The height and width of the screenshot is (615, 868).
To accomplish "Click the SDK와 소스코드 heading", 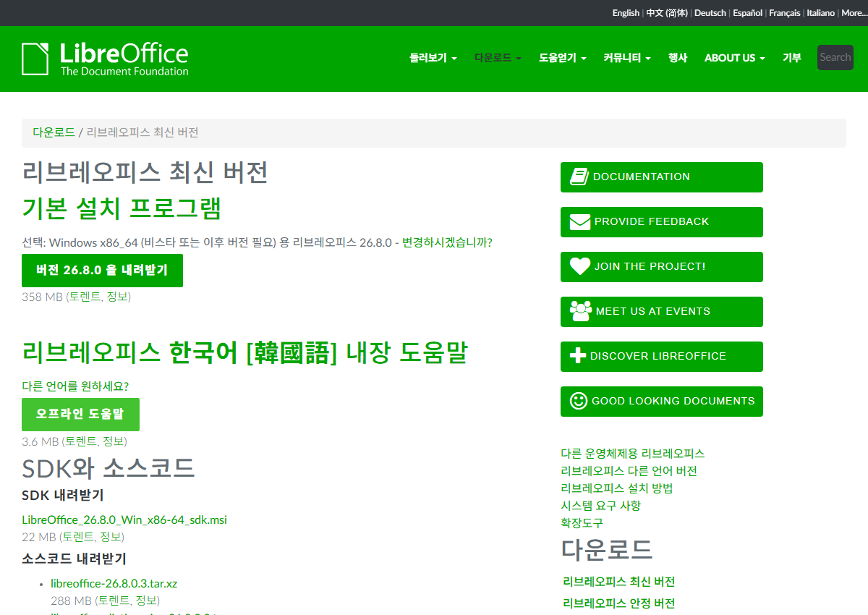I will pos(109,467).
